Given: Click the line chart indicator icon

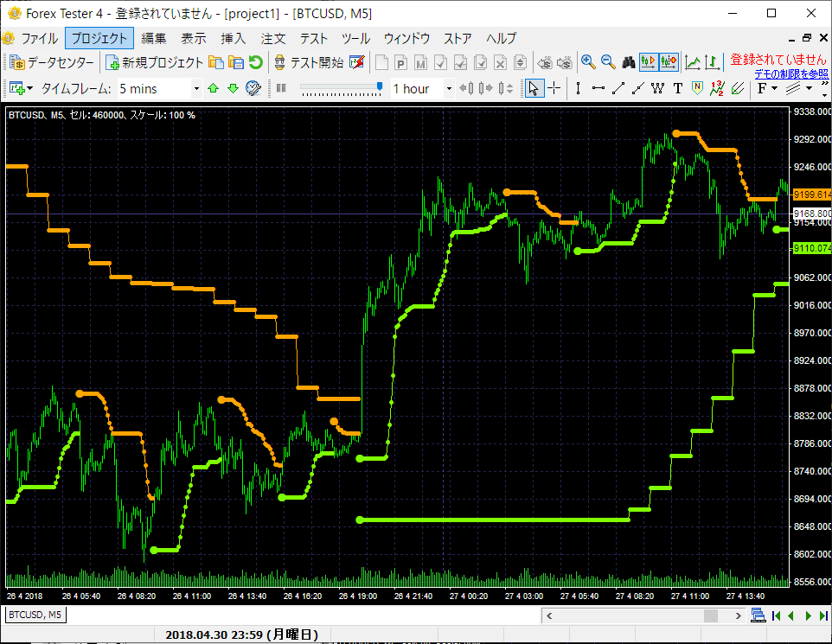Looking at the screenshot, I should point(693,62).
